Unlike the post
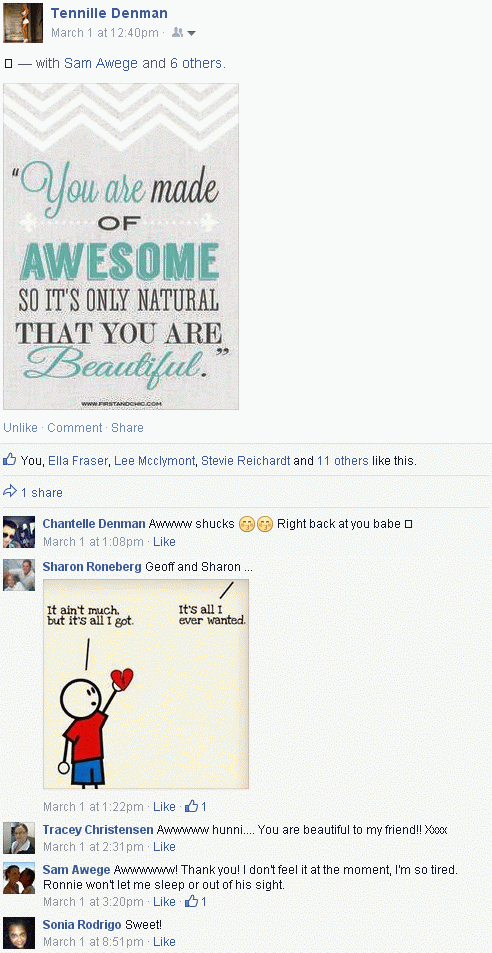The image size is (492, 953). pyautogui.click(x=20, y=428)
